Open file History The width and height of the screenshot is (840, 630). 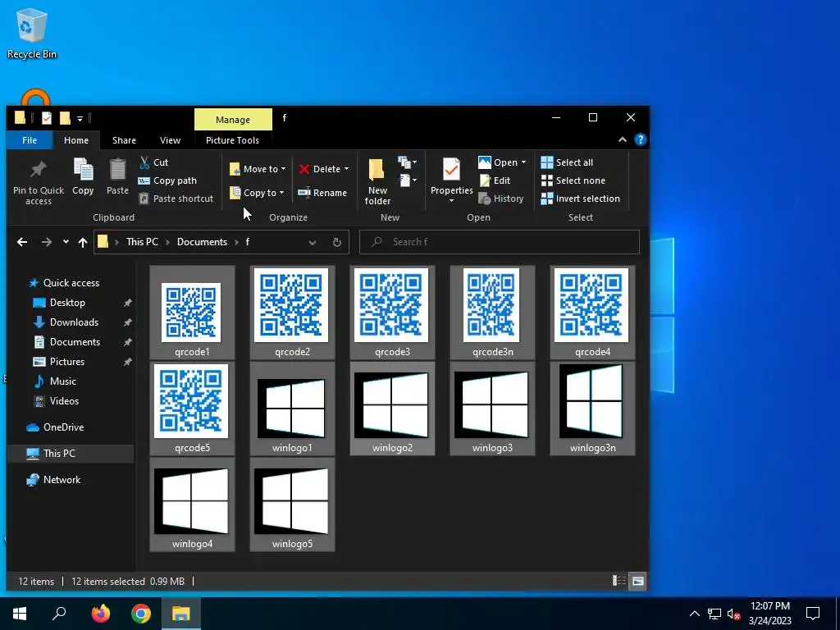pos(501,199)
